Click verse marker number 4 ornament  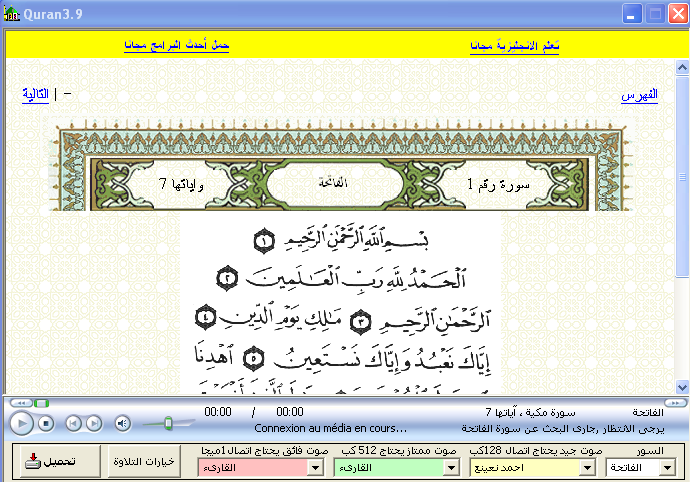coord(206,317)
